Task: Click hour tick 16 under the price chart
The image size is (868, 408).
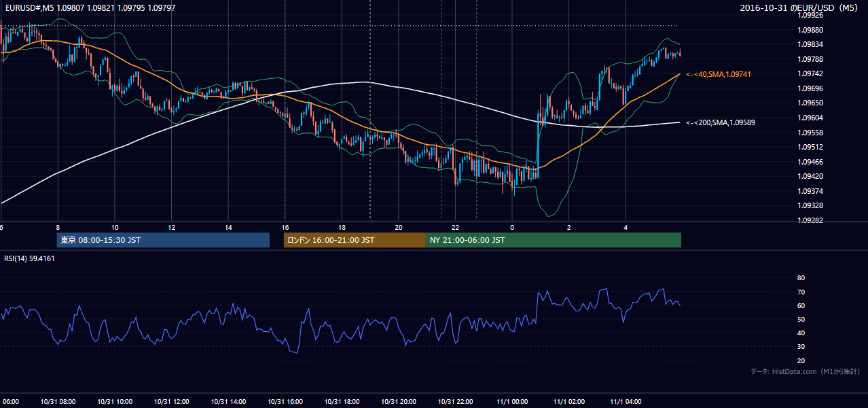Action: 285,227
